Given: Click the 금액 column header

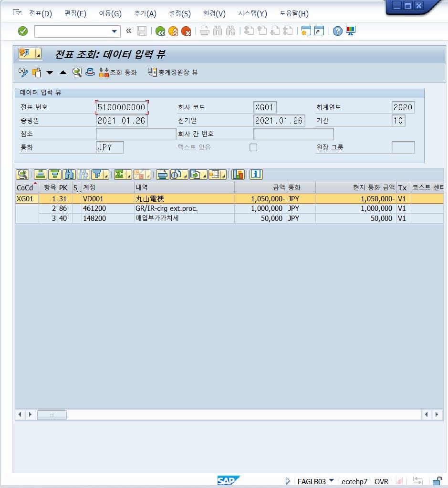Looking at the screenshot, I should tap(260, 187).
